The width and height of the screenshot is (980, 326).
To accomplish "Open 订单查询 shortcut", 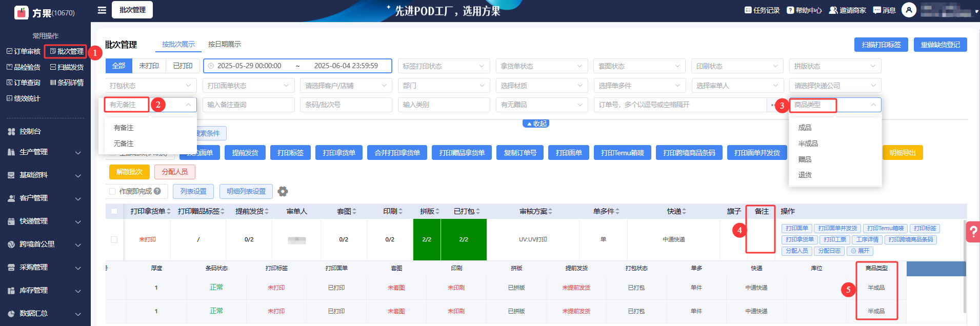I will point(24,83).
